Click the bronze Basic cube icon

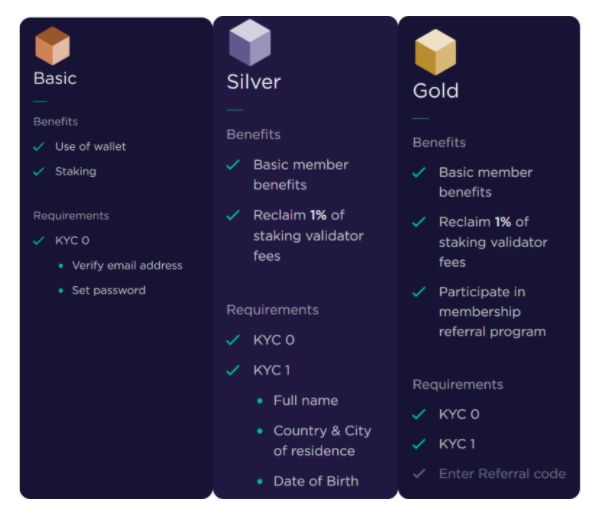click(x=53, y=46)
